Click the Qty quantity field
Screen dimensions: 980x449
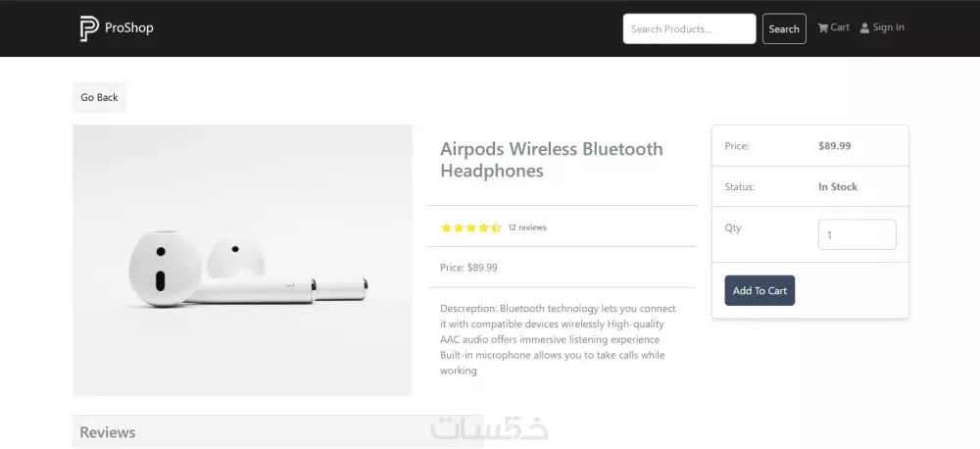857,235
